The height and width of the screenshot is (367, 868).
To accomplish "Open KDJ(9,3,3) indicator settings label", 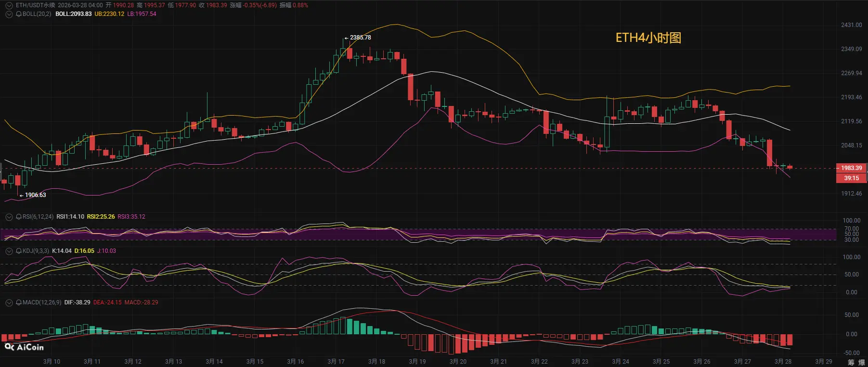I will coord(36,251).
